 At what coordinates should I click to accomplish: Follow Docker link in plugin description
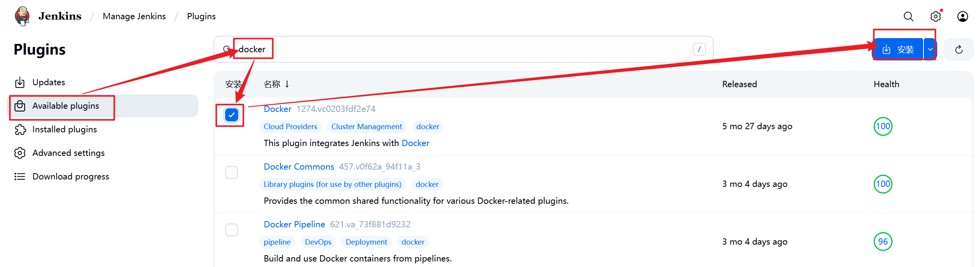415,143
